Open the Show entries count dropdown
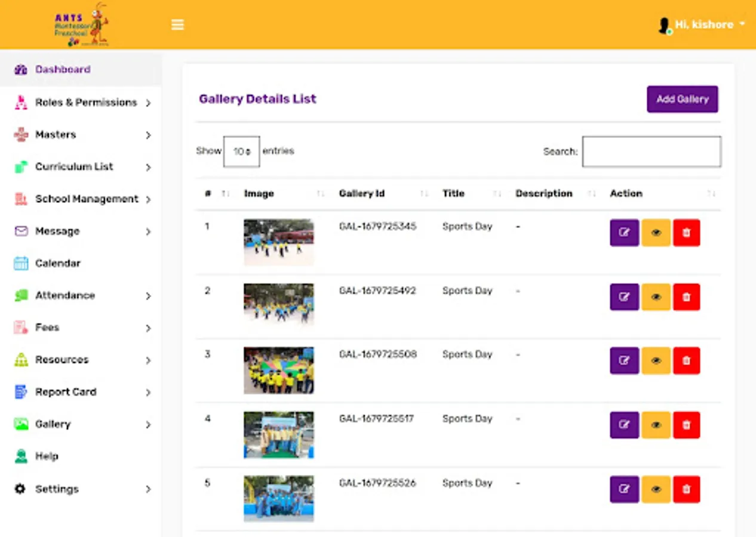756x537 pixels. [x=241, y=152]
